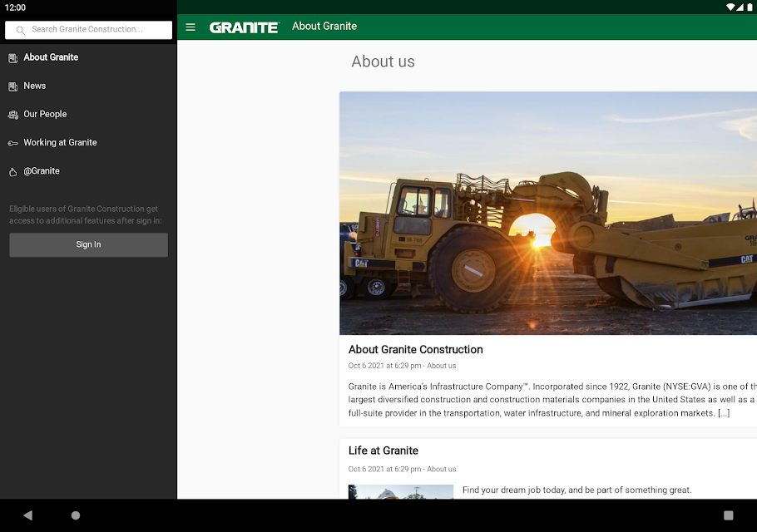Tap the search magnifier icon
Screen dimensions: 757x532
click(x=21, y=30)
